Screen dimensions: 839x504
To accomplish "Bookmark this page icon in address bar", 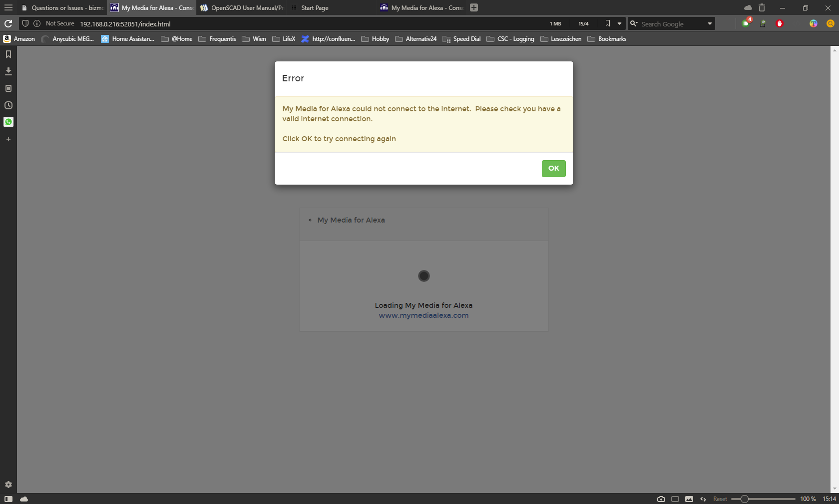I will 607,23.
